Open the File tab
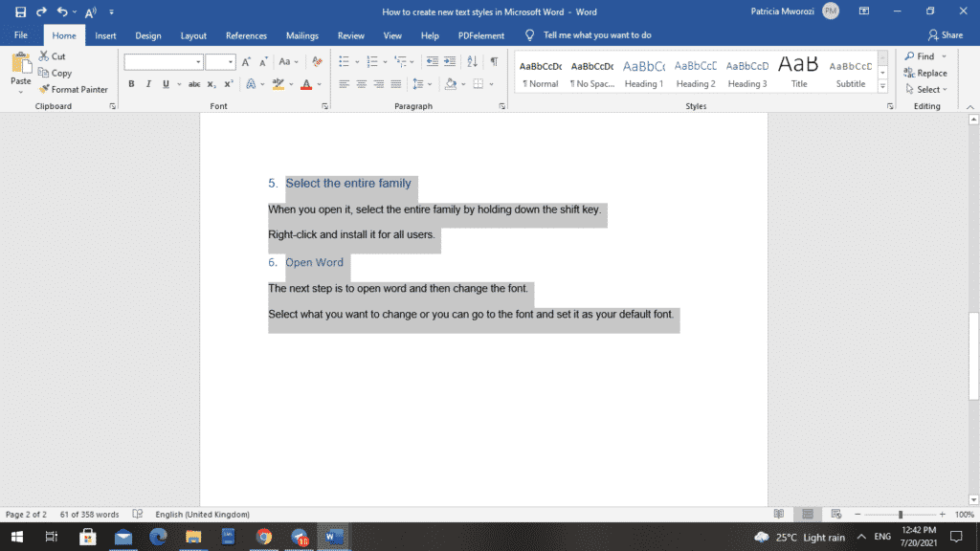The image size is (980, 551). pos(21,35)
